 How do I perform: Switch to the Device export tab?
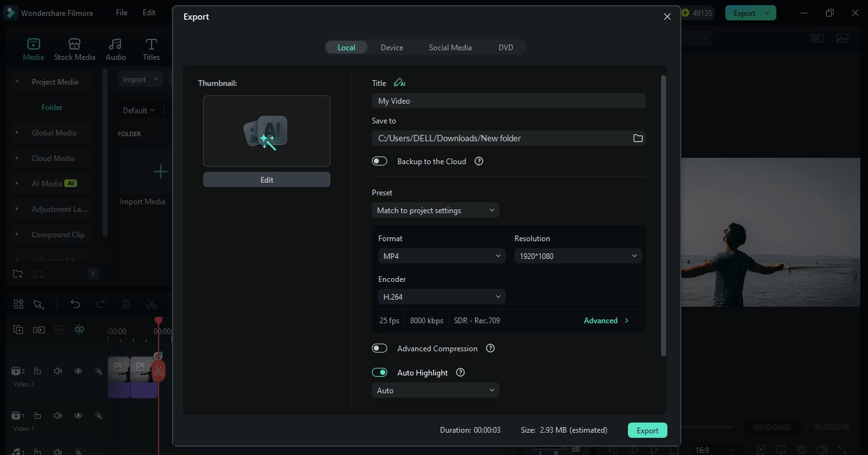pos(392,47)
